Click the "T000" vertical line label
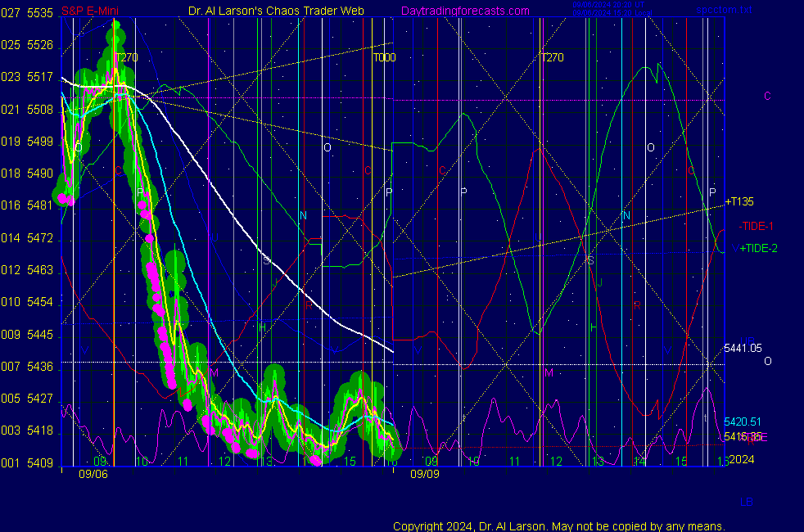 click(385, 57)
